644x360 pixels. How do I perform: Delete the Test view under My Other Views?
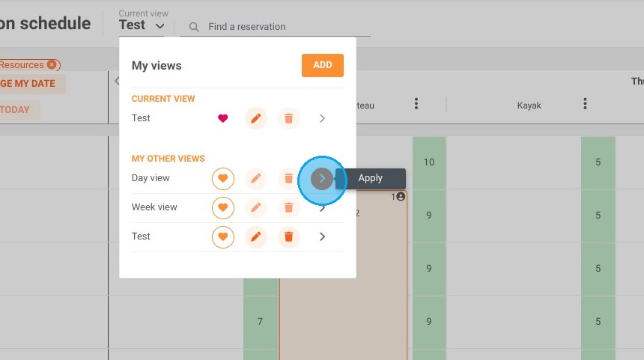(289, 237)
